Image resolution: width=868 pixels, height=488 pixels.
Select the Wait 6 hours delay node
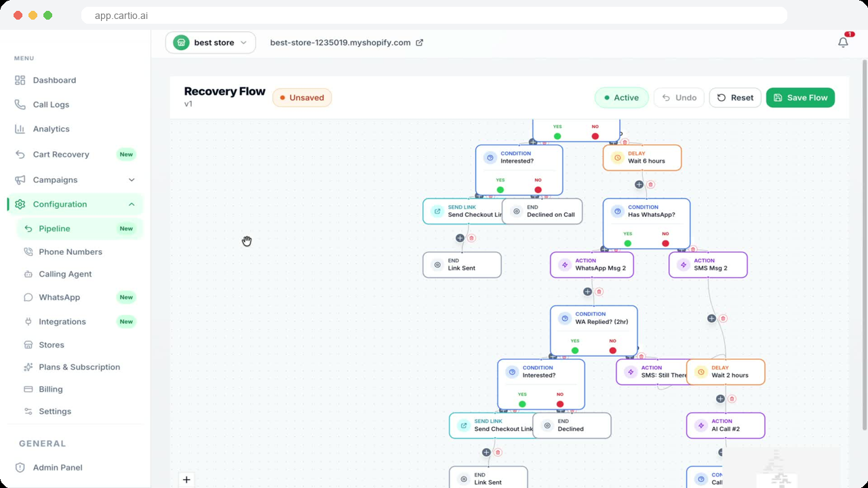click(x=642, y=157)
